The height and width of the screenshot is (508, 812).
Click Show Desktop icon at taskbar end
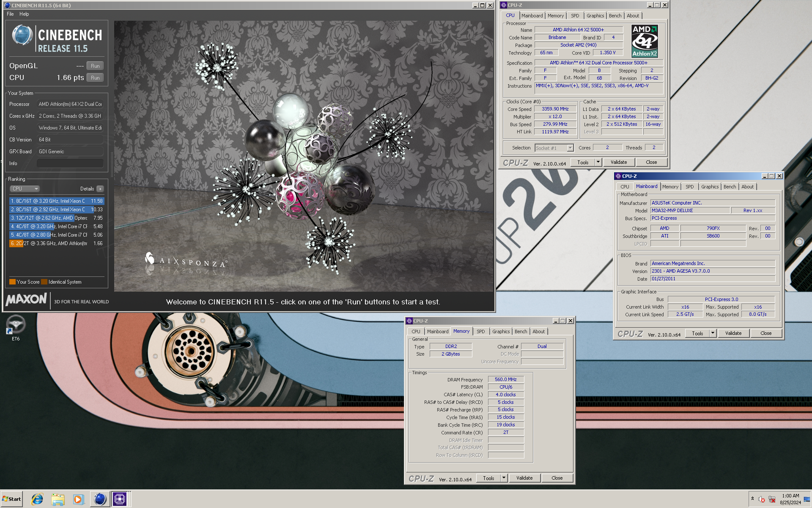point(807,499)
